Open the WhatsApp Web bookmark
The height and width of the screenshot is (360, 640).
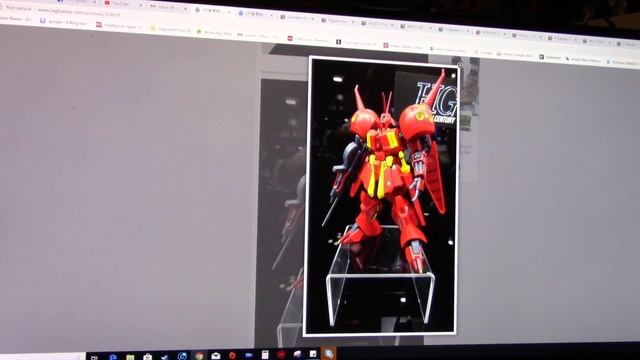tap(214, 33)
